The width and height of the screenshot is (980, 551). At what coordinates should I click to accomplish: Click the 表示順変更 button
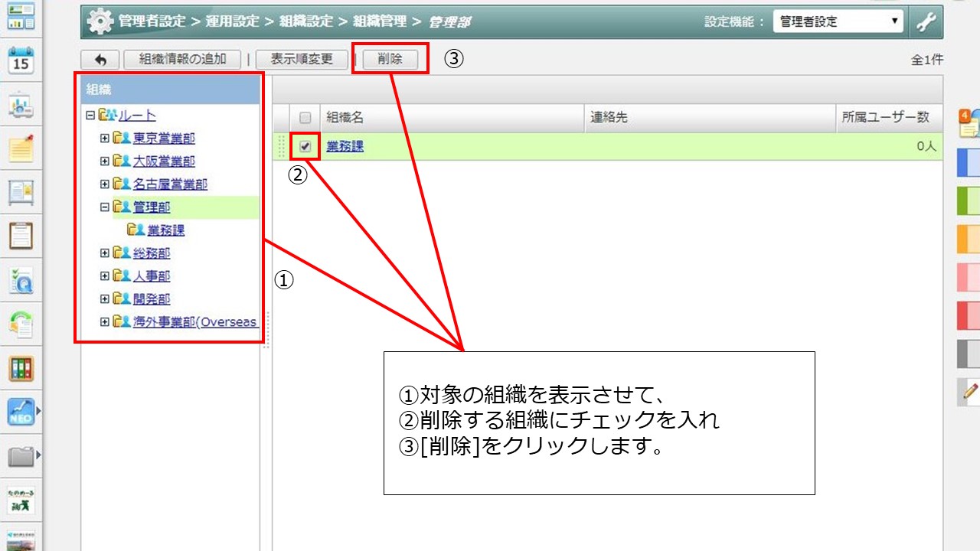click(x=302, y=60)
